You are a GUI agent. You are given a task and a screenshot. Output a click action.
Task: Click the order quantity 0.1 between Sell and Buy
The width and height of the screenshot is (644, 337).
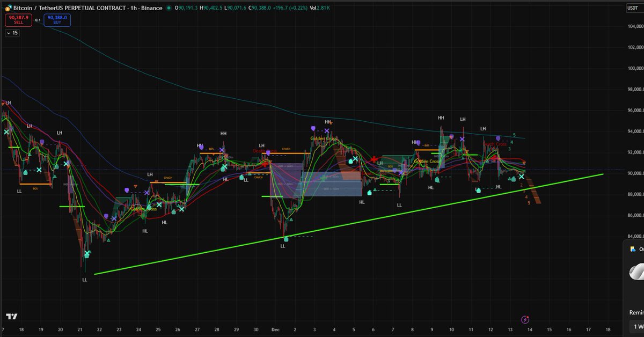tap(38, 20)
